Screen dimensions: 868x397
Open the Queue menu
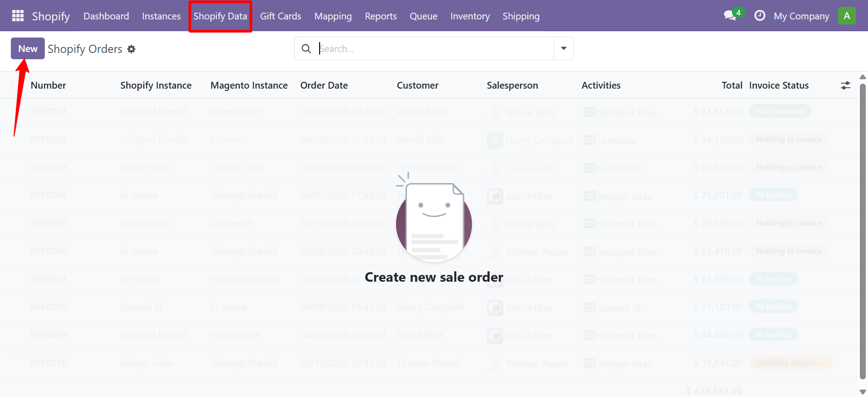[424, 16]
